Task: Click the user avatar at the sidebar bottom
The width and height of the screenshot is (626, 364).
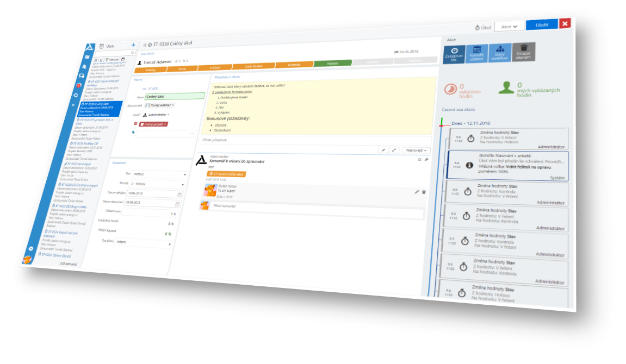Action: click(27, 260)
